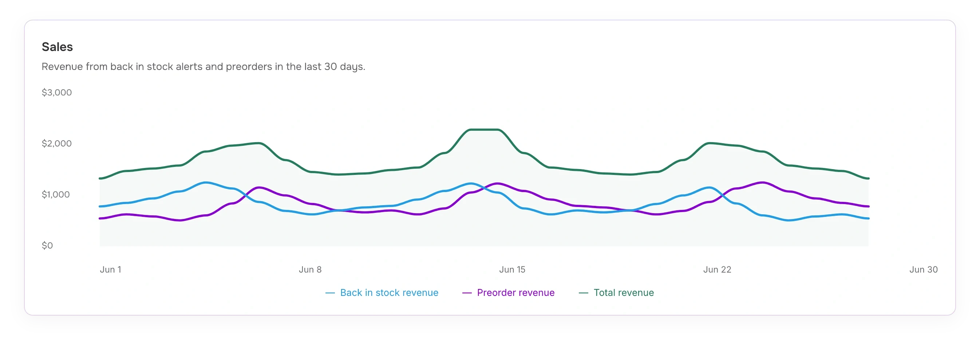Click the $2,000 y-axis label
The height and width of the screenshot is (344, 980).
click(57, 144)
